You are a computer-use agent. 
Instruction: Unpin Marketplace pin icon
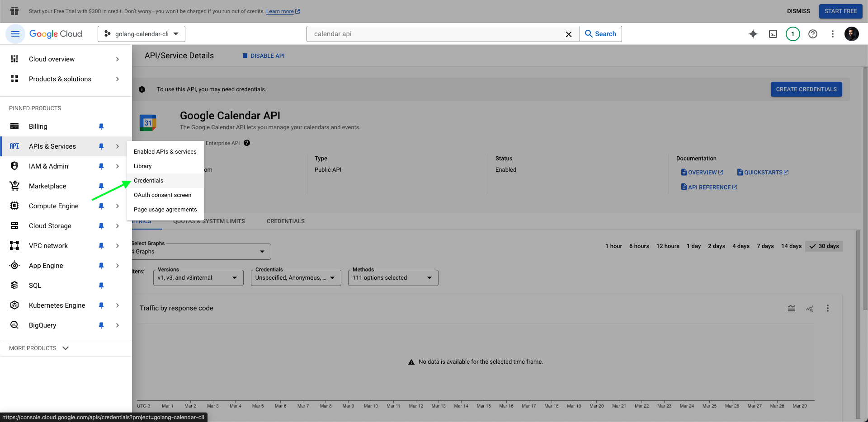click(101, 186)
